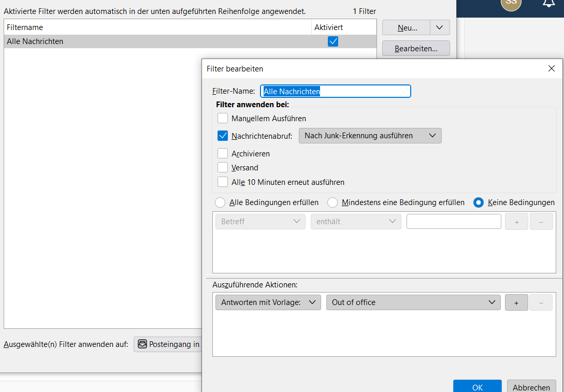This screenshot has height=392, width=564.
Task: Remove the action with the minus button
Action: (x=541, y=302)
